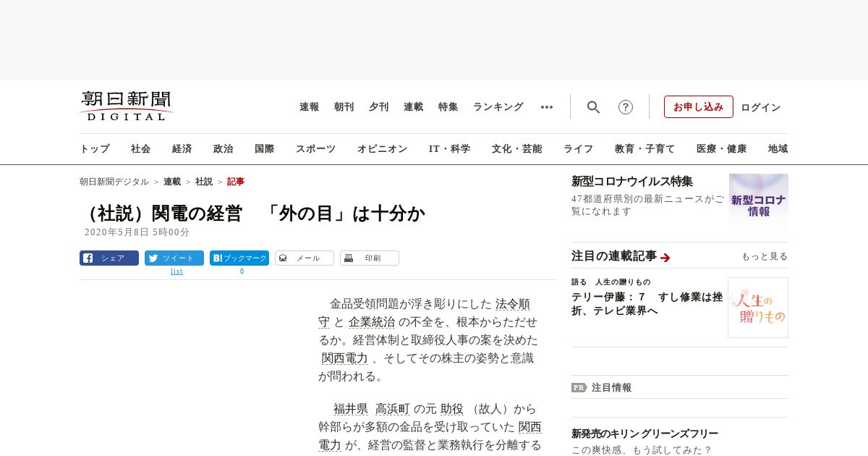This screenshot has height=456, width=868.
Task: Open the 助役 keyword link
Action: (x=452, y=409)
